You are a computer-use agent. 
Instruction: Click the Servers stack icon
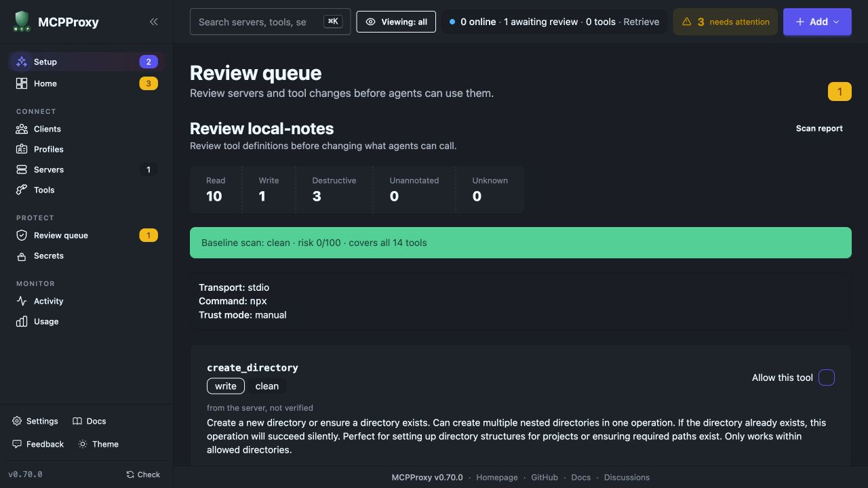click(22, 169)
